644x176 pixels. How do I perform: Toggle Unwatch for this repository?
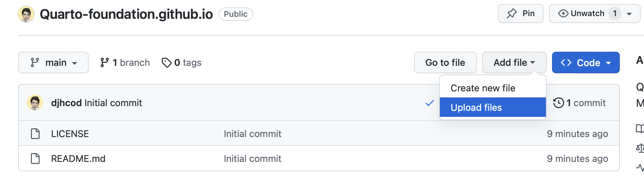[582, 13]
